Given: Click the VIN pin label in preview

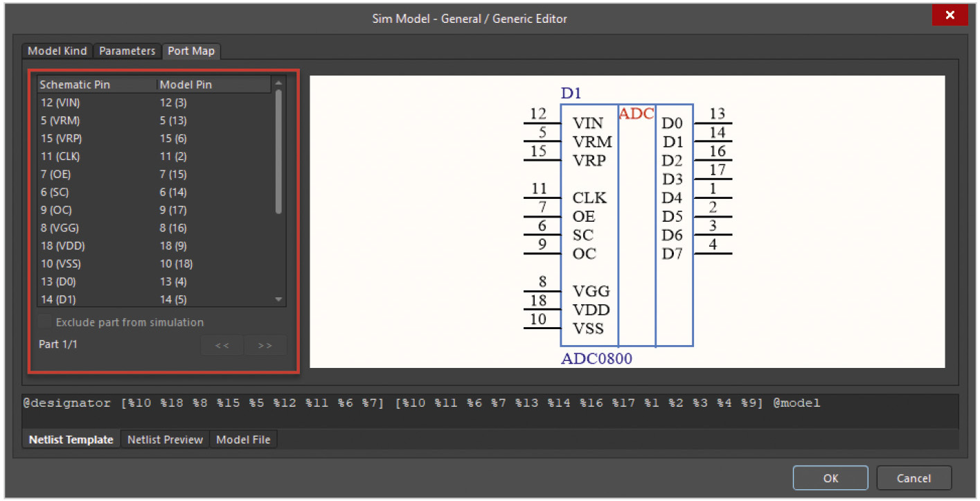Looking at the screenshot, I should pyautogui.click(x=588, y=123).
